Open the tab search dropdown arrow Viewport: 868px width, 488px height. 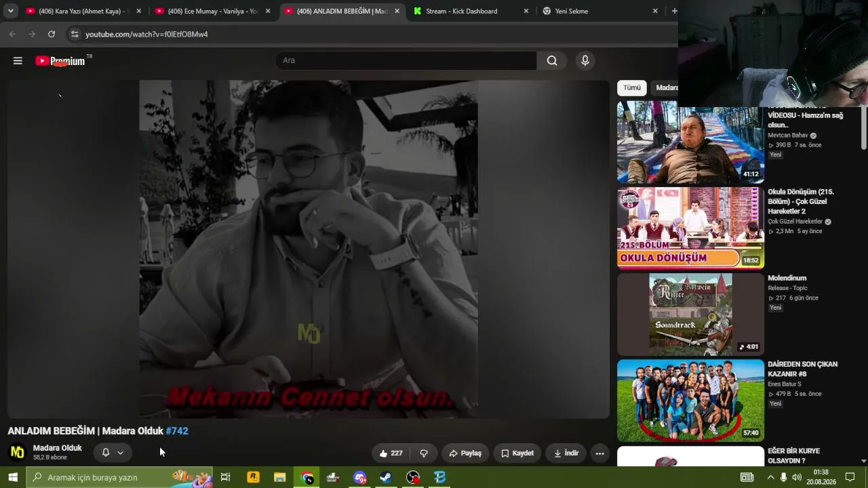point(11,11)
